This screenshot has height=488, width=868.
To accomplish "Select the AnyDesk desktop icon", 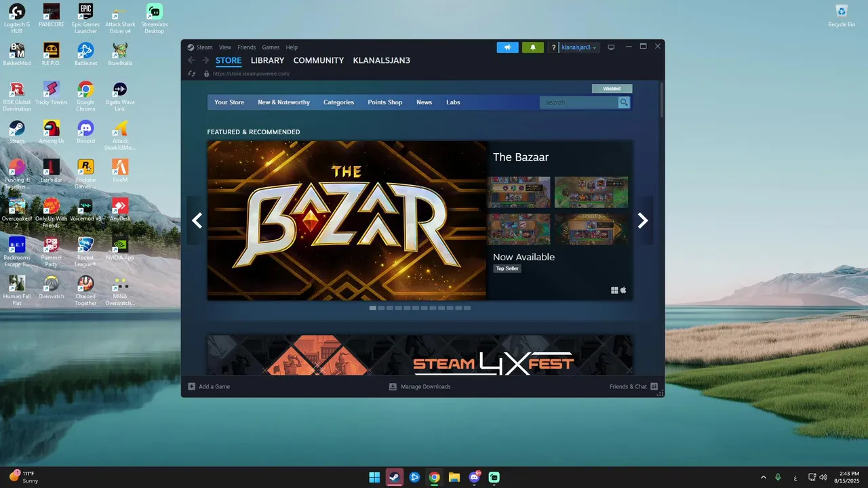I will coord(120,209).
